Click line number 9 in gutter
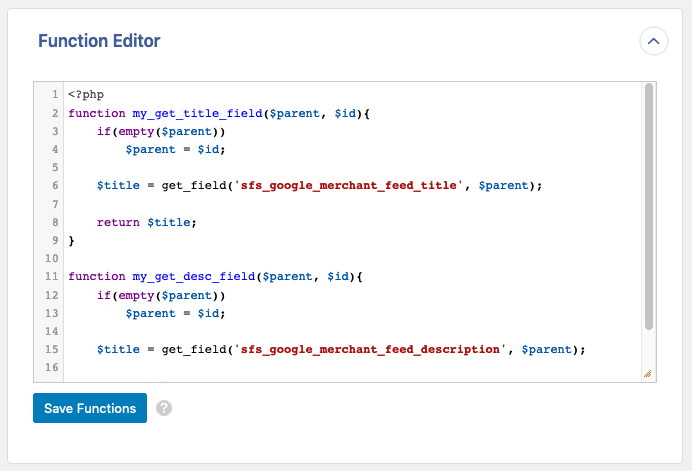 pos(55,240)
